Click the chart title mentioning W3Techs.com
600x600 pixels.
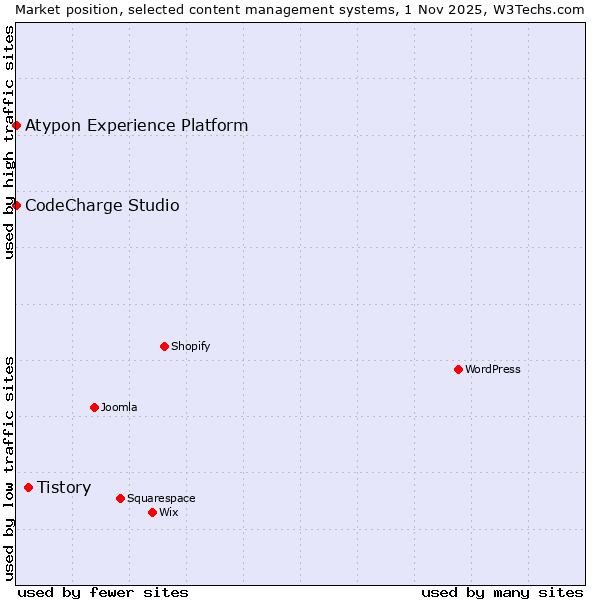tap(300, 9)
